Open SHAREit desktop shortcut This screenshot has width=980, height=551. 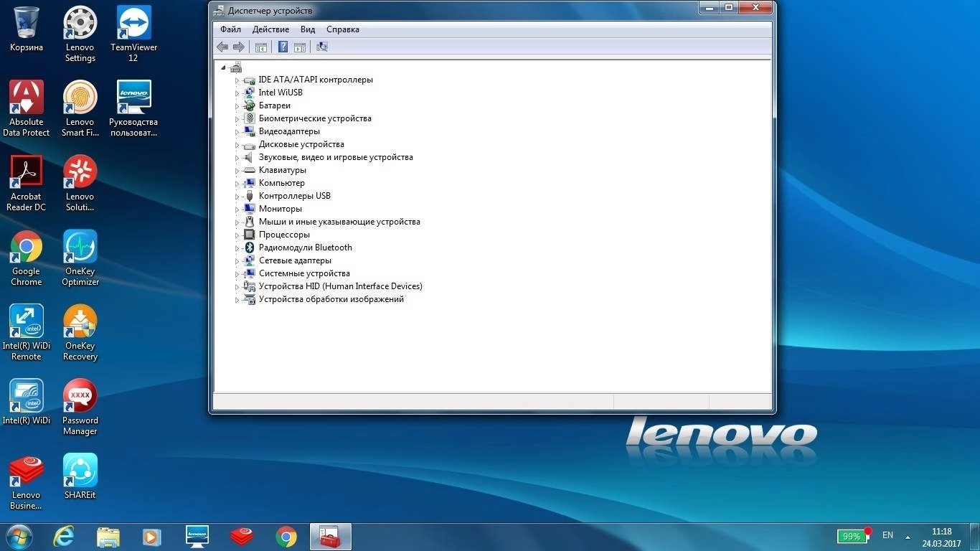80,476
